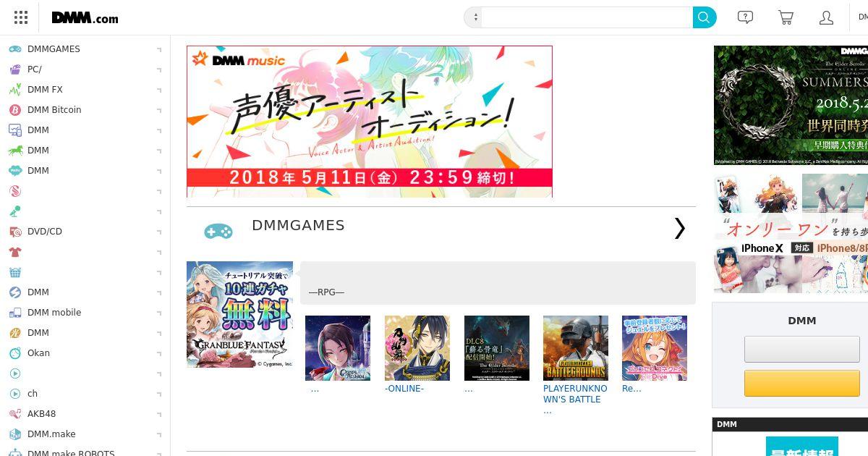Click the gray DMM login panel button

[802, 349]
